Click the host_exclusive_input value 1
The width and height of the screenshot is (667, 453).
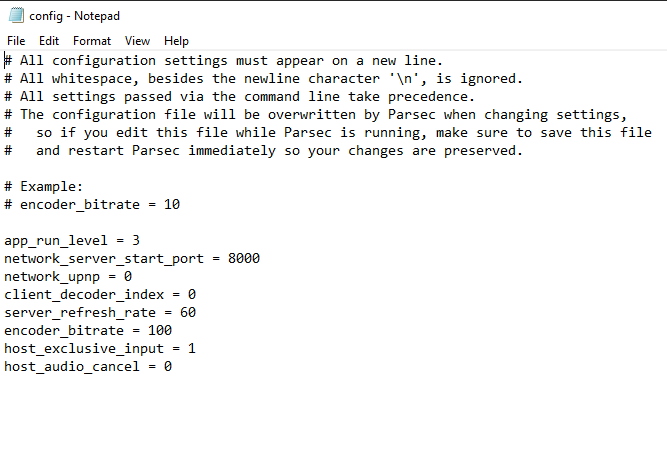click(192, 348)
